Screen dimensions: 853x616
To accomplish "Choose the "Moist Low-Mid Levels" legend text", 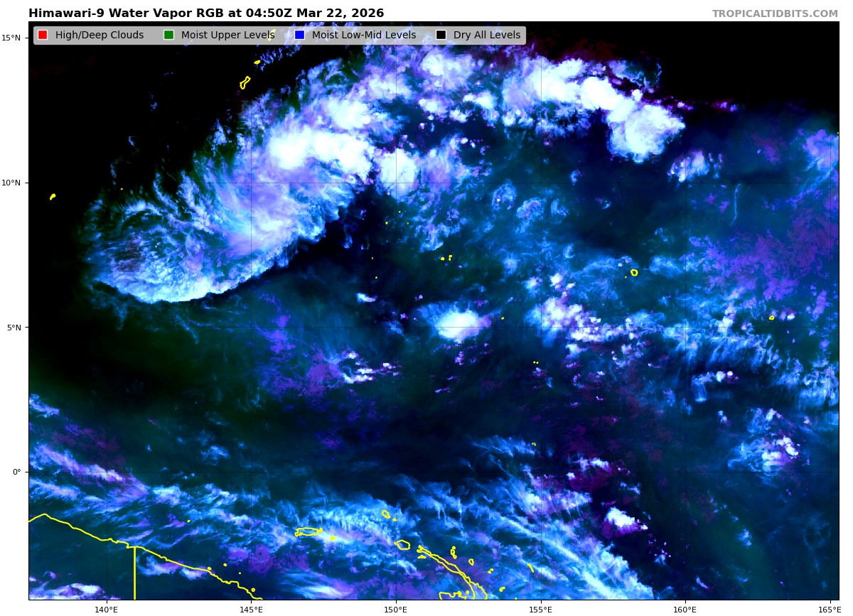I will point(364,36).
